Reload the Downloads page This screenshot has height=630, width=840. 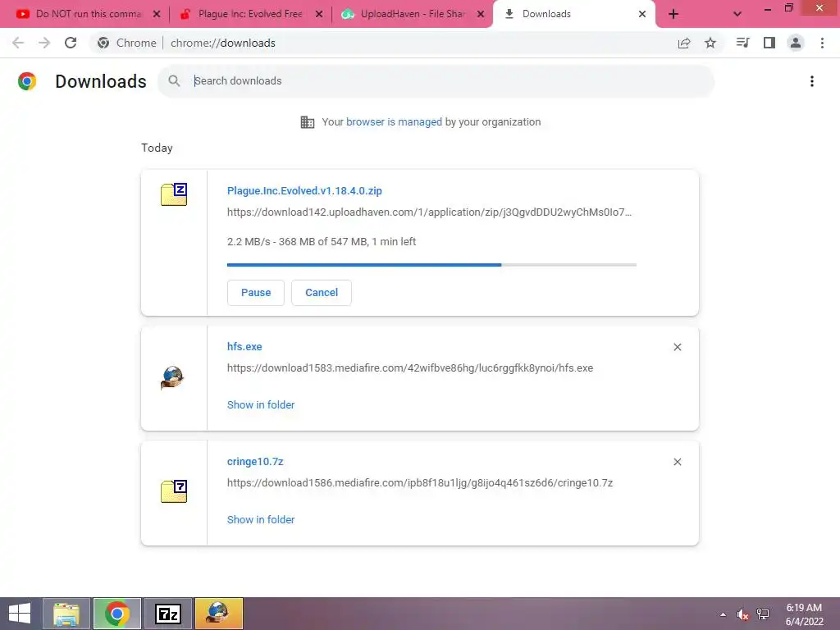click(x=71, y=43)
